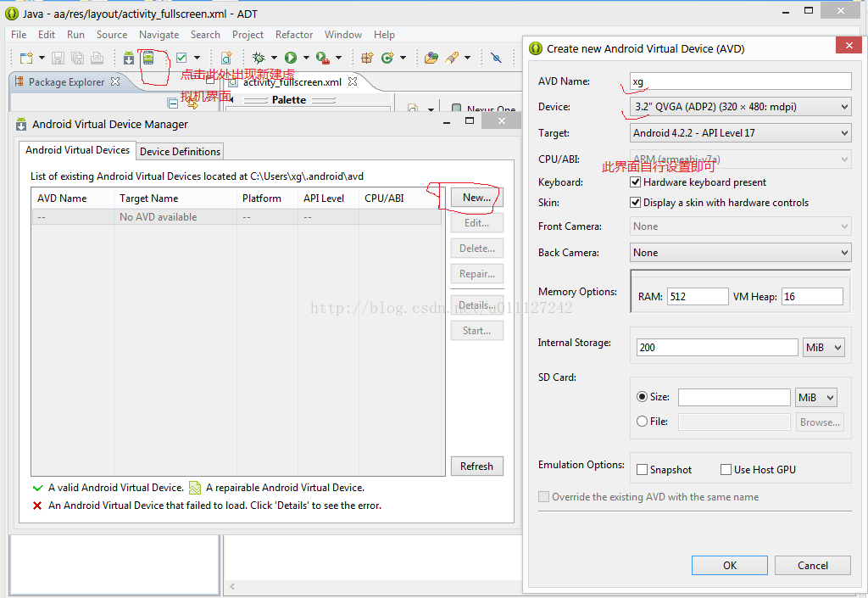Expand the Run icon dropdown arrow
The image size is (868, 598).
tap(305, 58)
